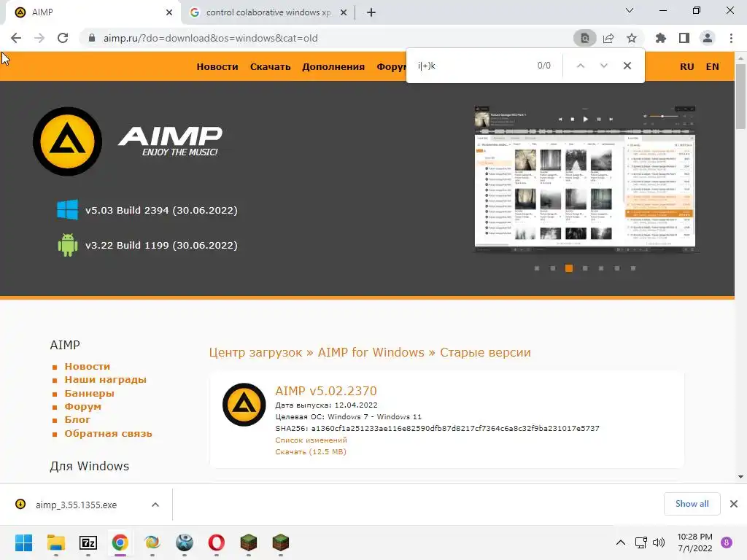
Task: Open the AIMP v5.02.2370 title link
Action: click(326, 391)
